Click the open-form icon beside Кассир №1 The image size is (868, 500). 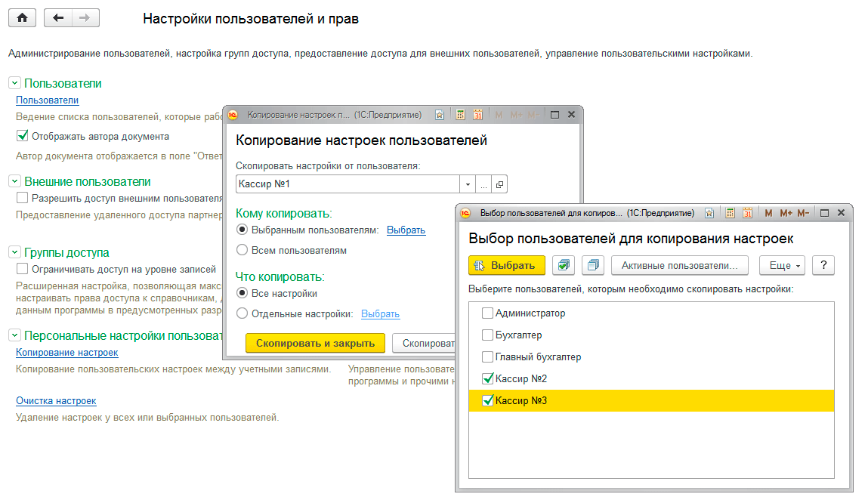(499, 184)
